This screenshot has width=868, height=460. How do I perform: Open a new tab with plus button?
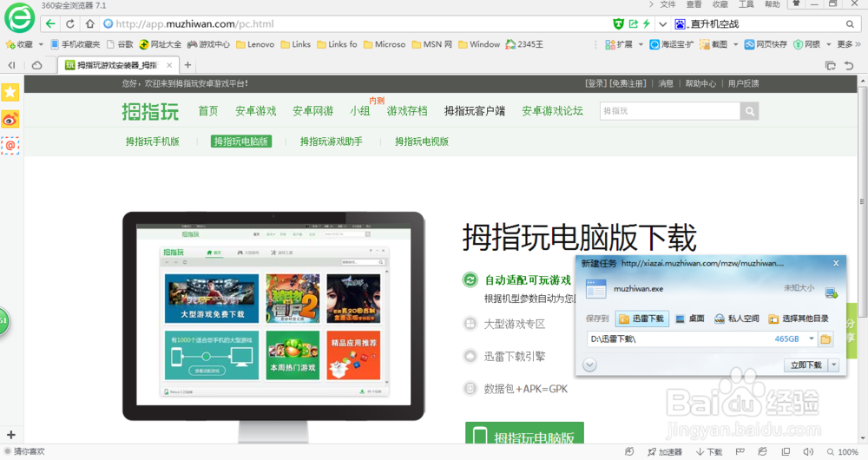[187, 65]
